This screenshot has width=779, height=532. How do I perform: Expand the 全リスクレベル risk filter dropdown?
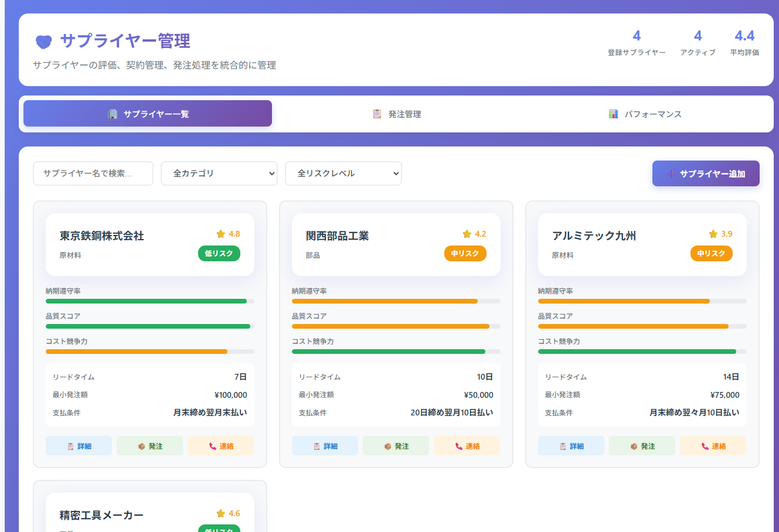click(343, 173)
